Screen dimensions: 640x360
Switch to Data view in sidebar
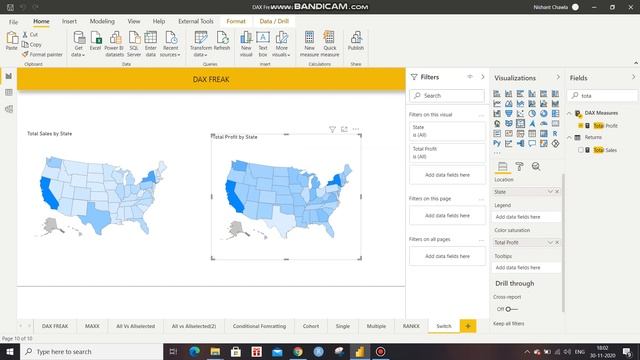coord(9,93)
